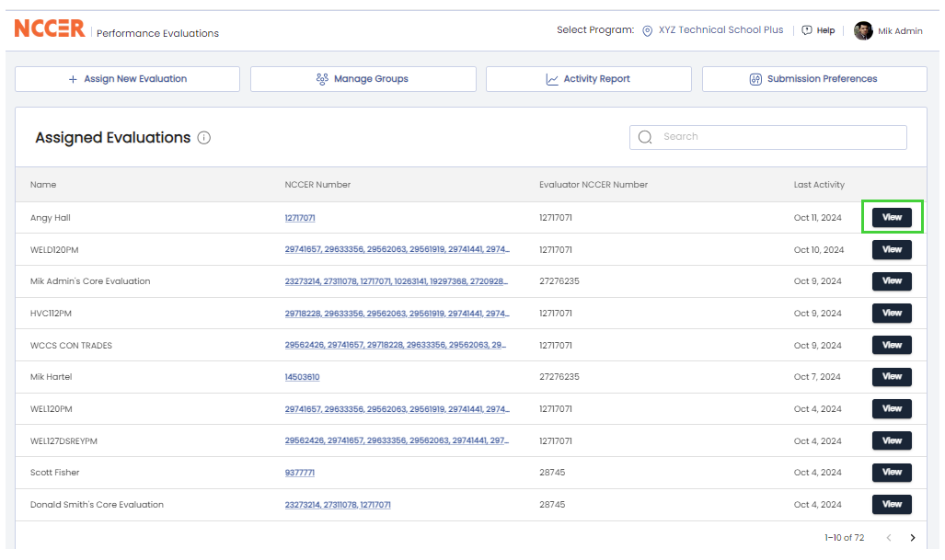Viewport: 945px width, 560px height.
Task: Go to the next page of evaluations
Action: tap(912, 537)
